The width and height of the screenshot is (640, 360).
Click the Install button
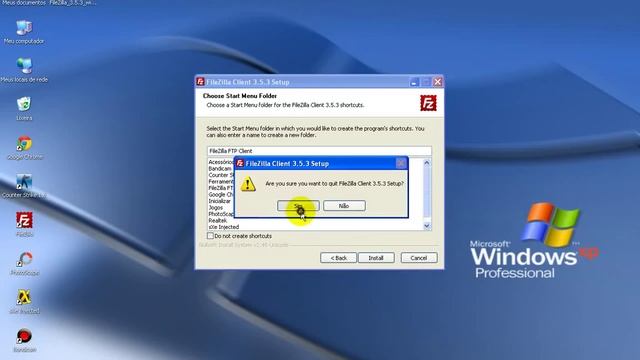[x=376, y=258]
